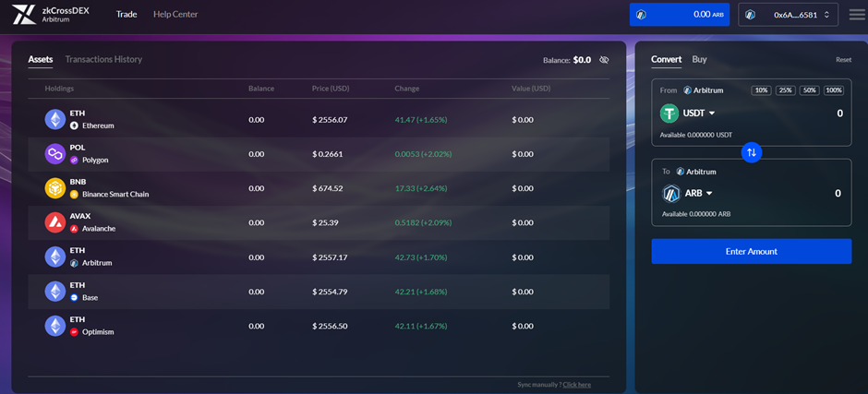This screenshot has height=394, width=868.
Task: Click the swap direction arrows icon
Action: pos(752,152)
